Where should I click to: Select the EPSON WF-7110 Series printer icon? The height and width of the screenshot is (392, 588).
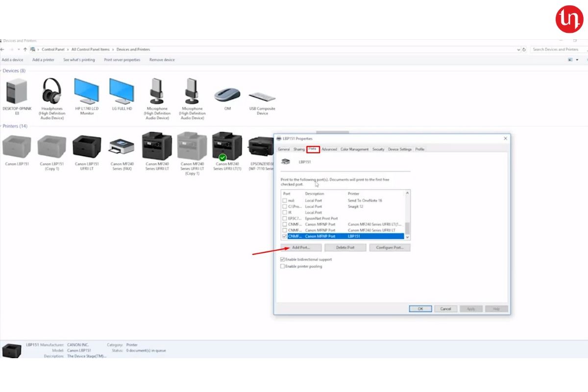[x=261, y=146]
